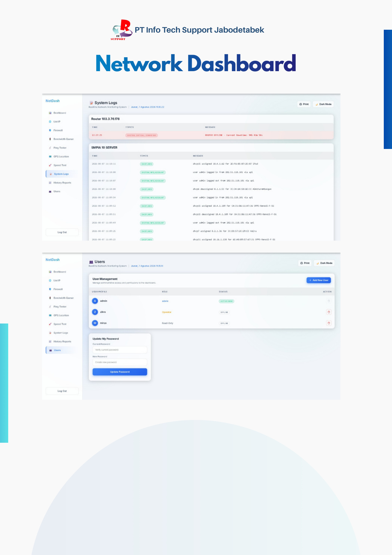Choose Bandwidth Queue icon in Users screenshot
This screenshot has height=555, width=392.
tap(50, 298)
